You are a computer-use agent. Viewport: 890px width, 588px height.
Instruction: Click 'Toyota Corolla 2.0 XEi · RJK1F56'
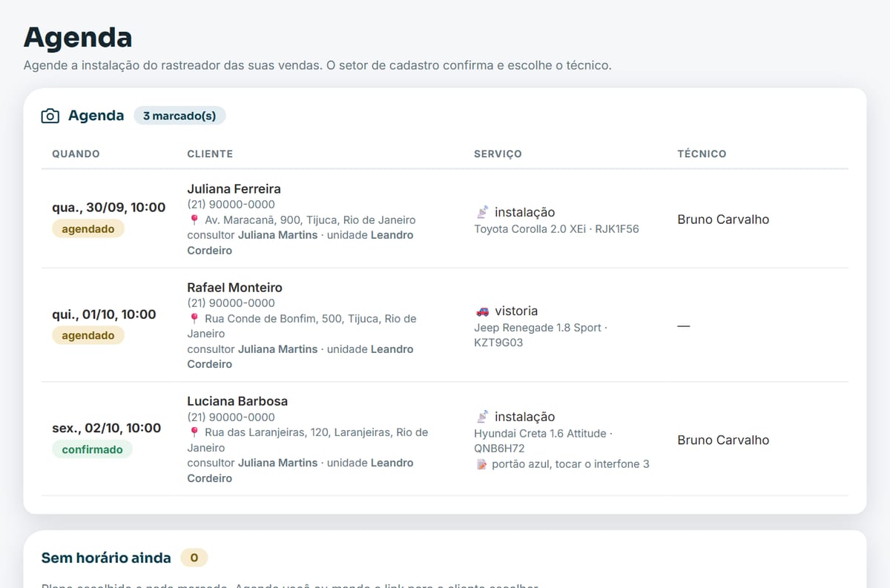[556, 229]
